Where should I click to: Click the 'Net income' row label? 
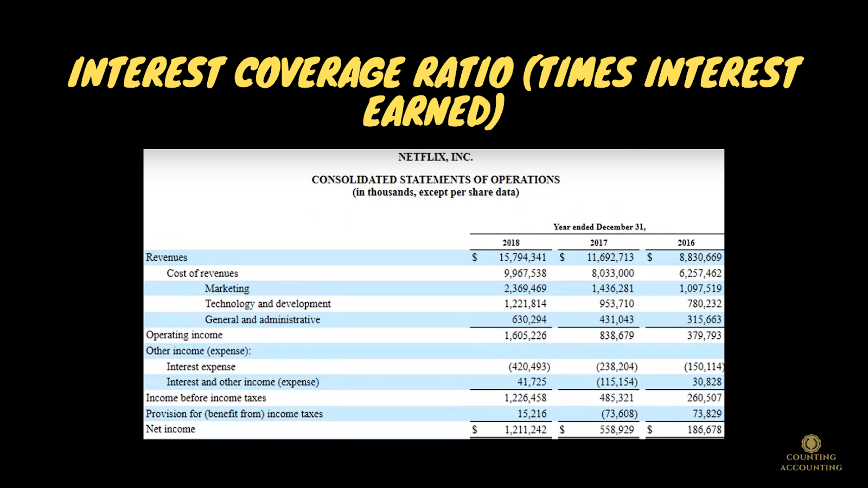pos(170,429)
